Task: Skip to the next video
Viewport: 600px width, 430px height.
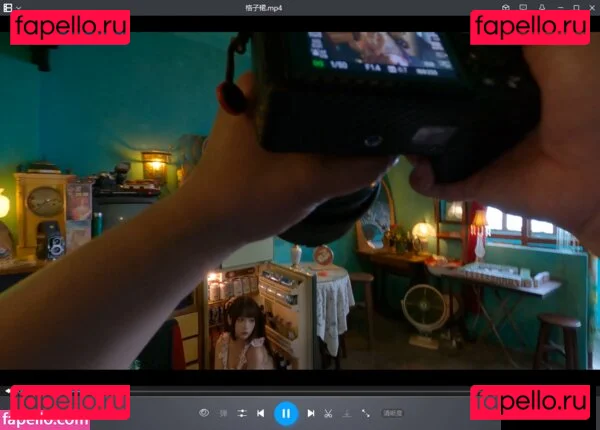Action: coord(311,412)
